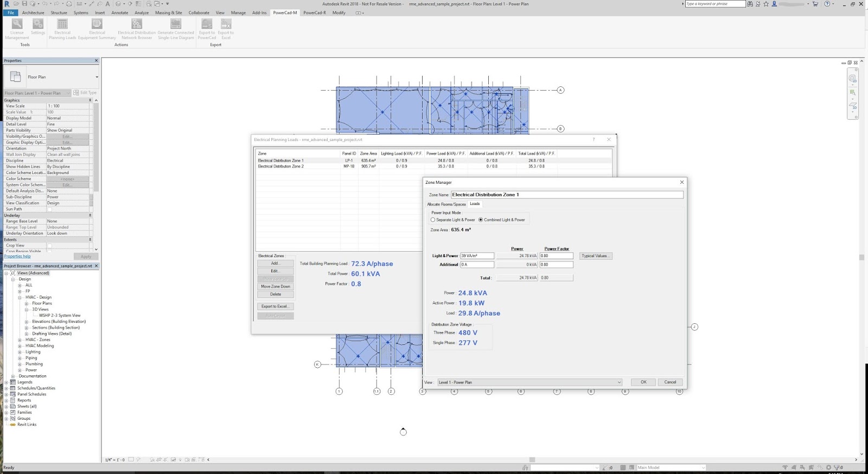Click Cancel in Zone Manager
Viewport: 868px width, 474px height.
pyautogui.click(x=670, y=382)
